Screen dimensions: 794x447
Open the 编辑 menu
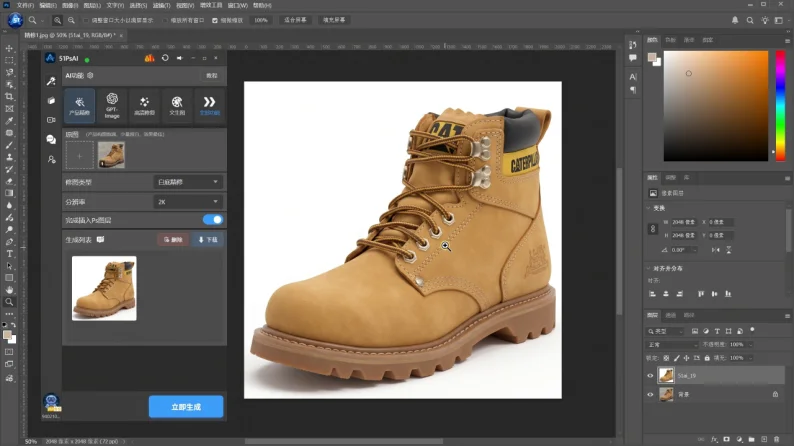[48, 5]
